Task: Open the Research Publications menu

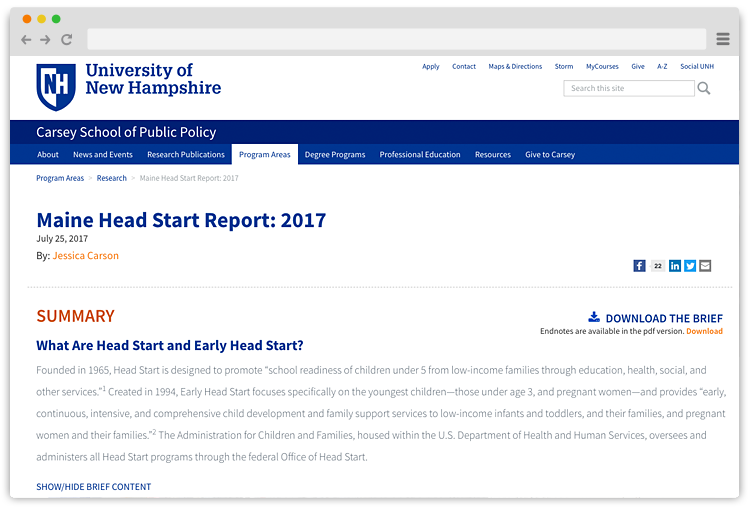Action: pos(186,155)
